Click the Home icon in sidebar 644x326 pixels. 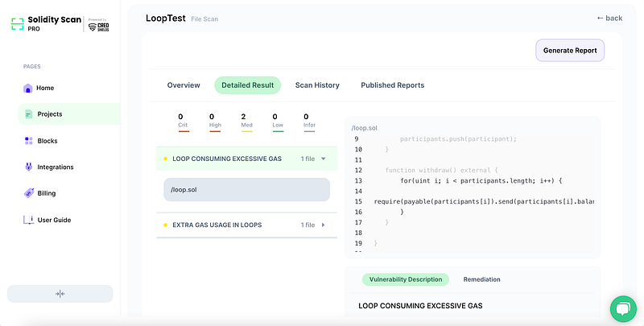click(28, 88)
